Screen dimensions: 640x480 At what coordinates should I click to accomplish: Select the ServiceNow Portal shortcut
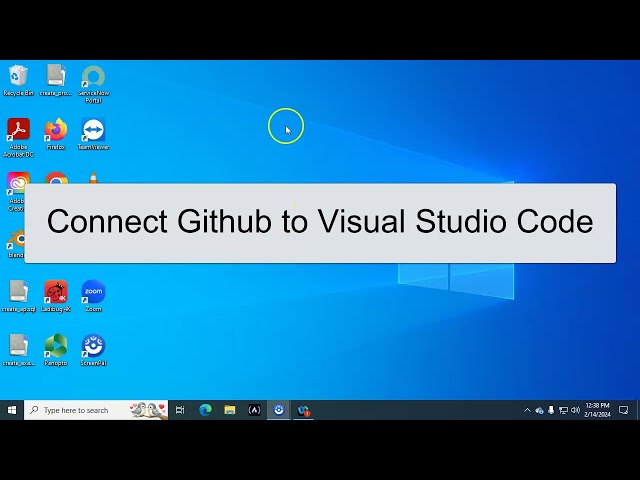(x=93, y=84)
